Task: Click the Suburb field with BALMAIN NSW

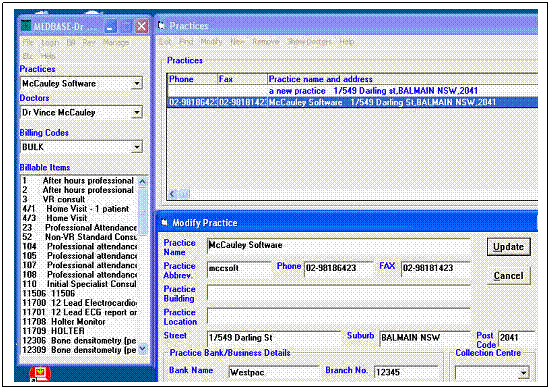Action: click(425, 338)
